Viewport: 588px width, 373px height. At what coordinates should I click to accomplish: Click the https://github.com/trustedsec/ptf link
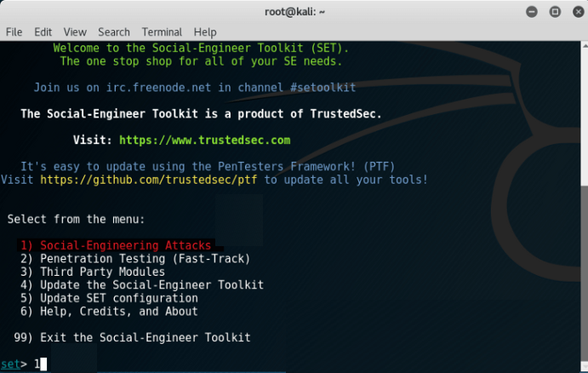(149, 180)
